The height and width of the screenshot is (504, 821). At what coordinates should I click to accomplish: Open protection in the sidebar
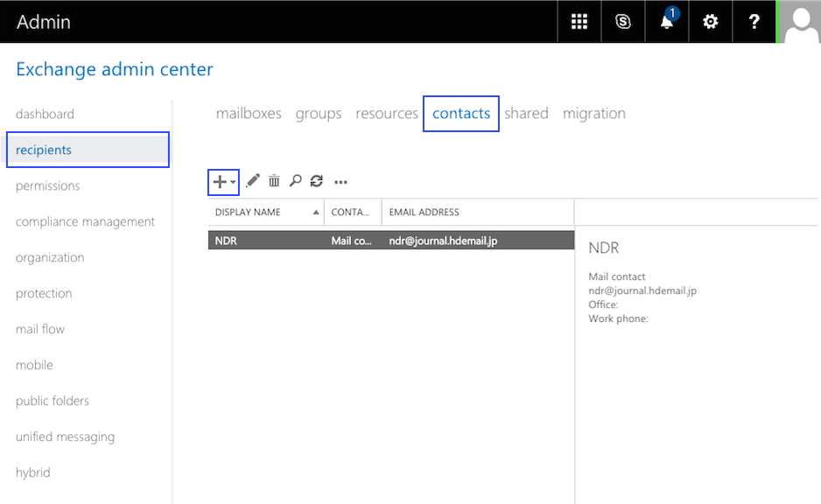tap(44, 294)
